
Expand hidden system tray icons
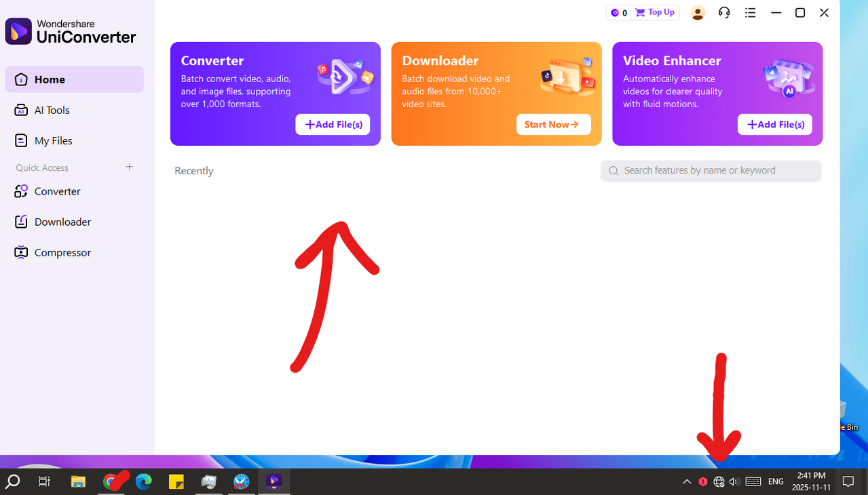pos(687,481)
